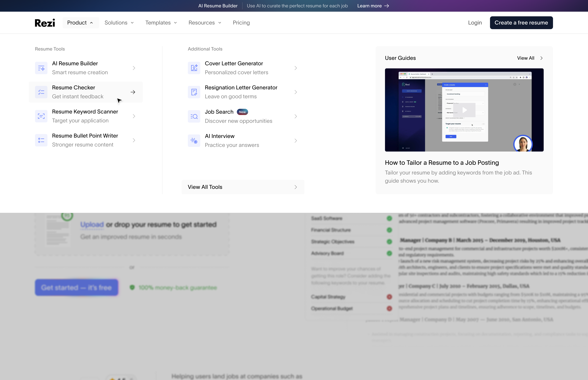
Task: Click the Login link
Action: [475, 23]
